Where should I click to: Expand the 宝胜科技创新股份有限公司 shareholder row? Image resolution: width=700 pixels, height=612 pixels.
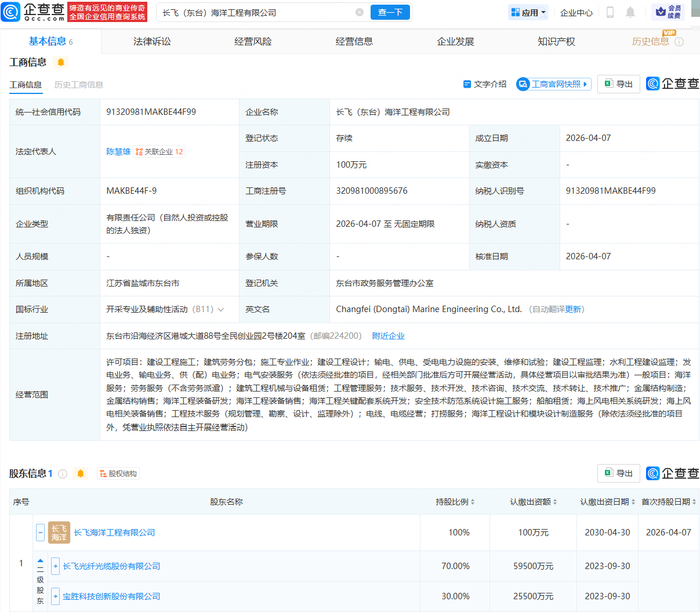(x=55, y=596)
